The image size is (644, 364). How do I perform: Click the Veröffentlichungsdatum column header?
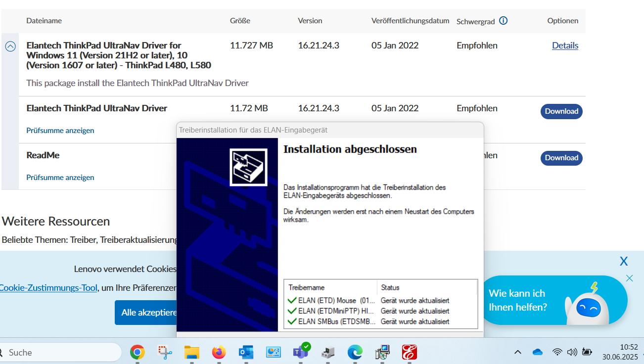point(411,21)
